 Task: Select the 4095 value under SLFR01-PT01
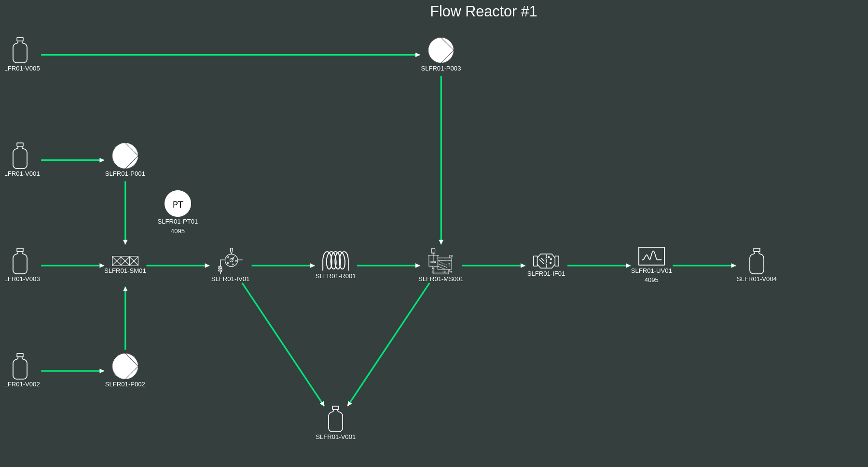[x=178, y=231]
